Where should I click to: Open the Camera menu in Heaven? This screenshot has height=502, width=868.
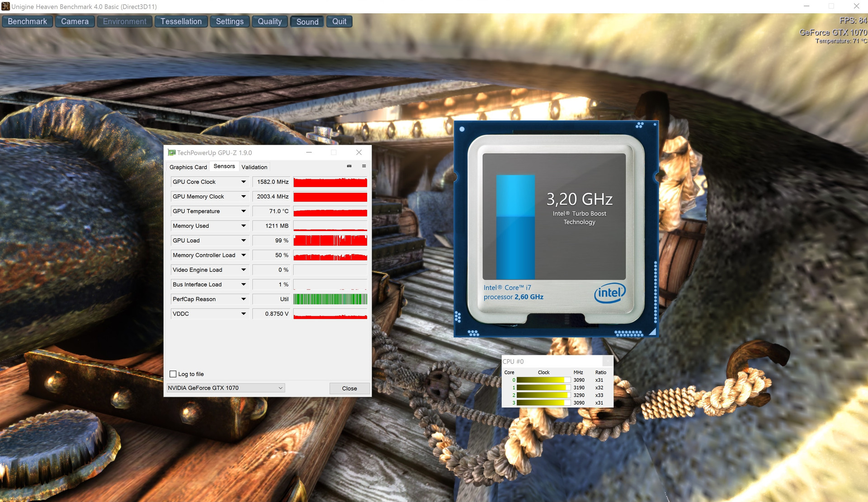75,22
